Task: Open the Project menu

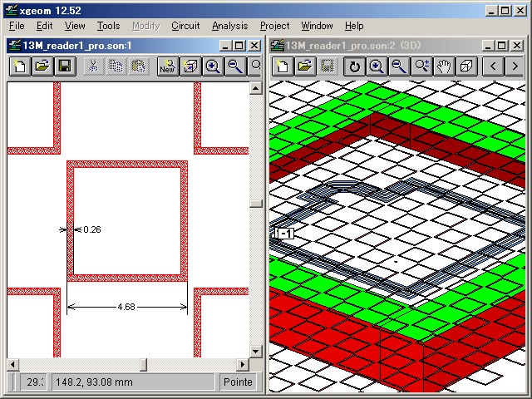Action: click(x=274, y=26)
